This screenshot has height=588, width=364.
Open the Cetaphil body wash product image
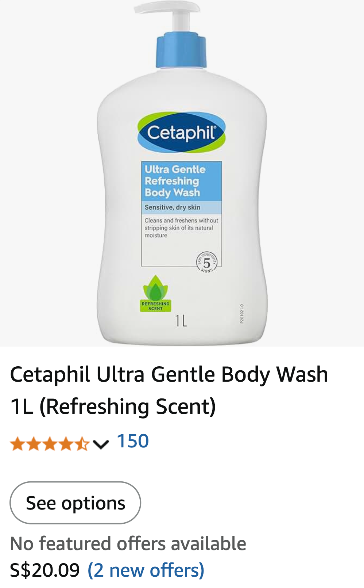[x=182, y=173]
